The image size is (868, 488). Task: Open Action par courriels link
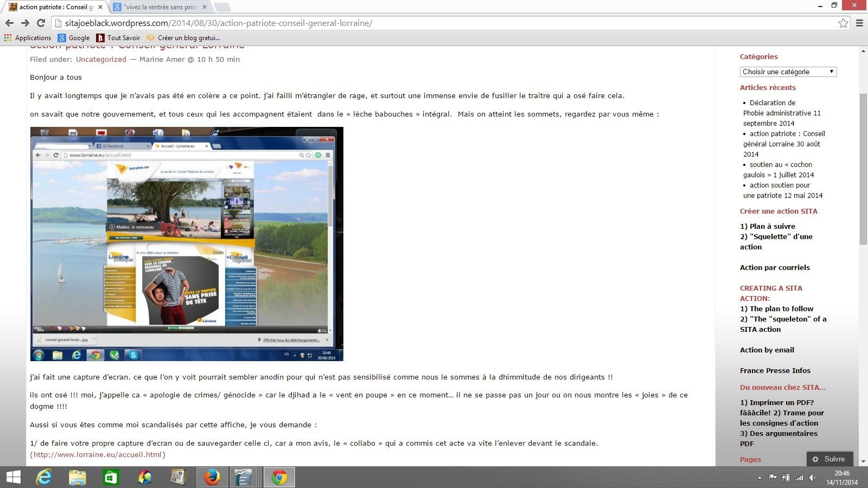[x=775, y=267]
